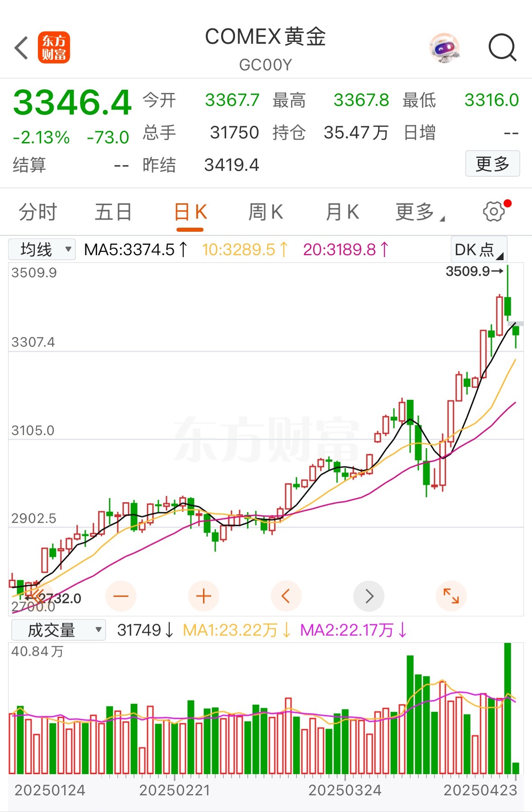This screenshot has width=532, height=812.
Task: Expand the 更多 period dropdown
Action: [420, 212]
